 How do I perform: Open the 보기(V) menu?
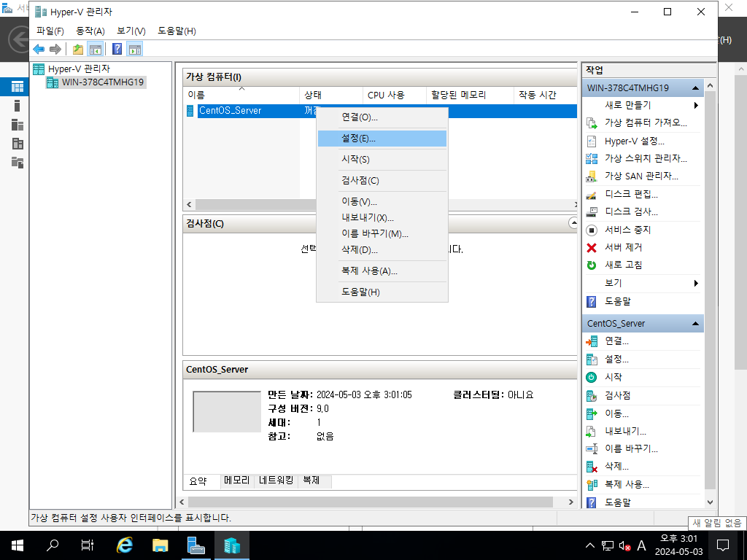click(131, 31)
